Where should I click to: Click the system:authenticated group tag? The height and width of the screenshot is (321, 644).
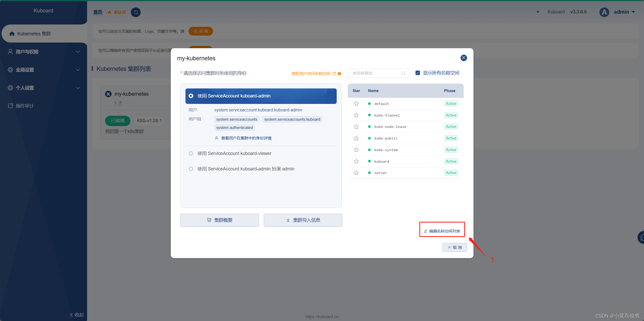click(x=234, y=128)
